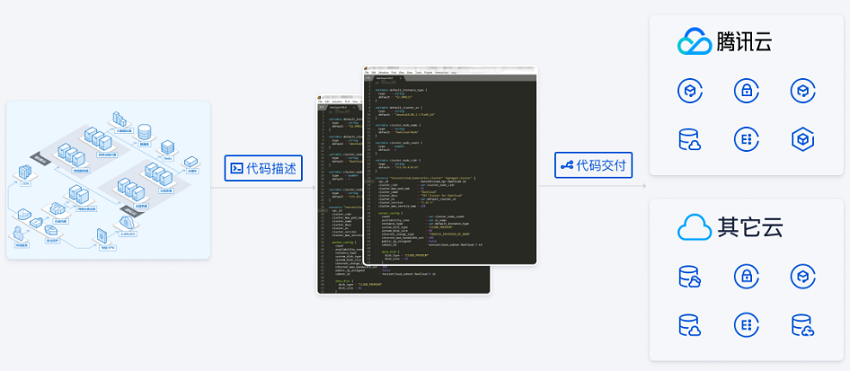The width and height of the screenshot is (850, 371).
Task: Click the 代码描述 button
Action: [x=263, y=168]
